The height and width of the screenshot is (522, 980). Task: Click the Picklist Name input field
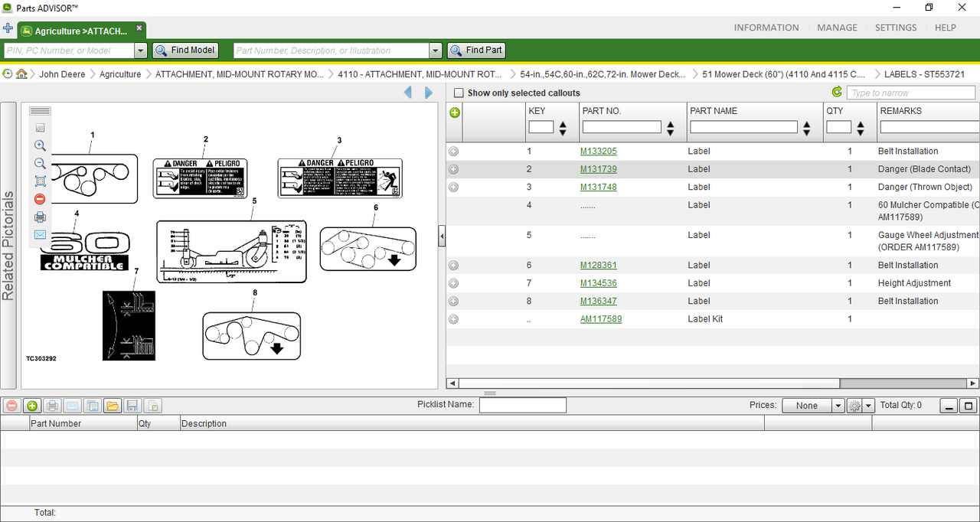coord(523,406)
